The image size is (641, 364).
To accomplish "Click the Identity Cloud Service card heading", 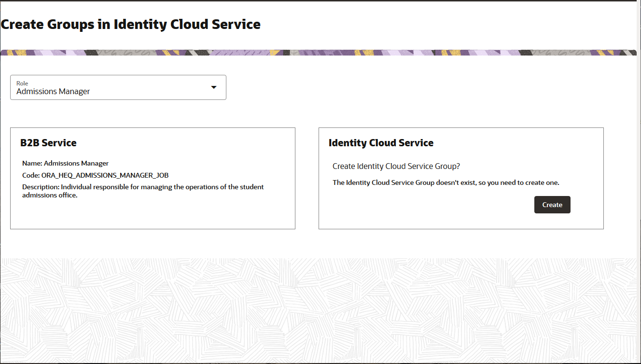I will [x=381, y=143].
